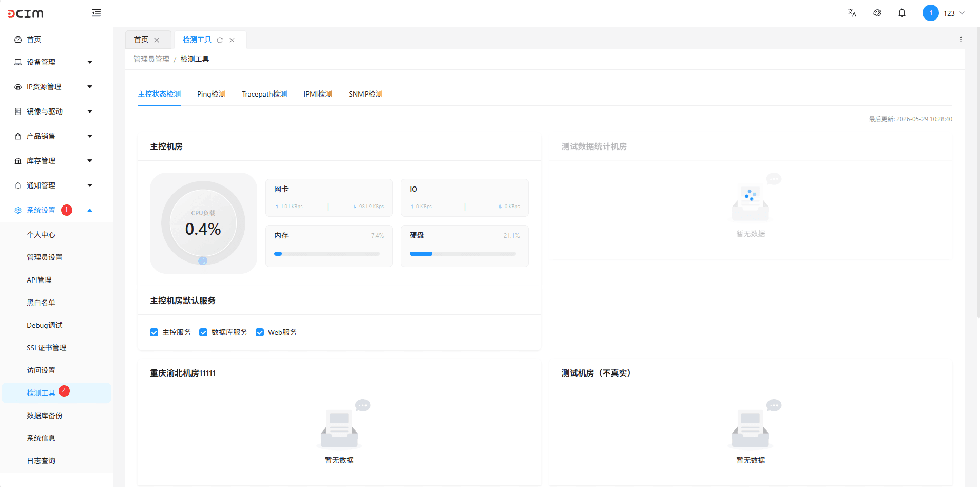Open 系统信息
Image resolution: width=980 pixels, height=487 pixels.
(x=41, y=438)
